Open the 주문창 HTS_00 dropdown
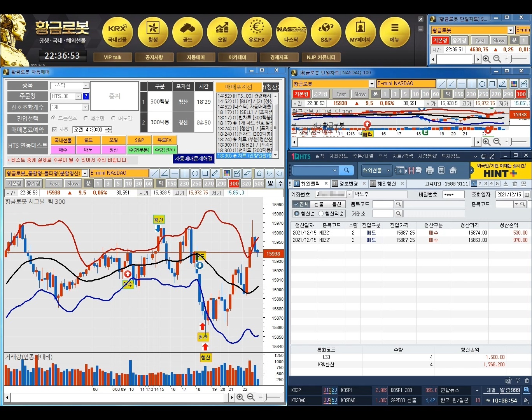The width and height of the screenshot is (532, 420). tap(66, 96)
